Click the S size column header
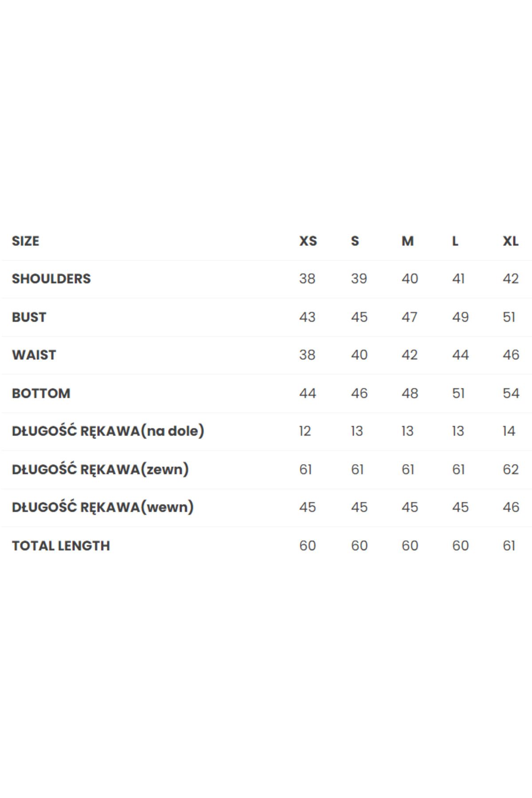The image size is (532, 798). (x=355, y=241)
